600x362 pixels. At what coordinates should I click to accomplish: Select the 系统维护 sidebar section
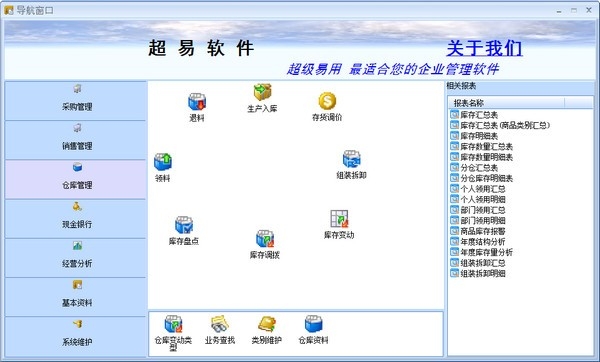pos(76,336)
